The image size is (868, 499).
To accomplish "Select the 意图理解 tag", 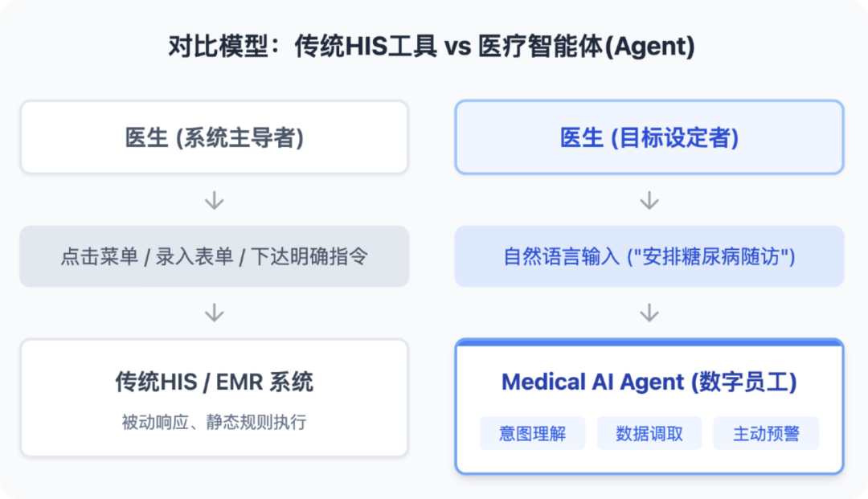I will pyautogui.click(x=532, y=434).
